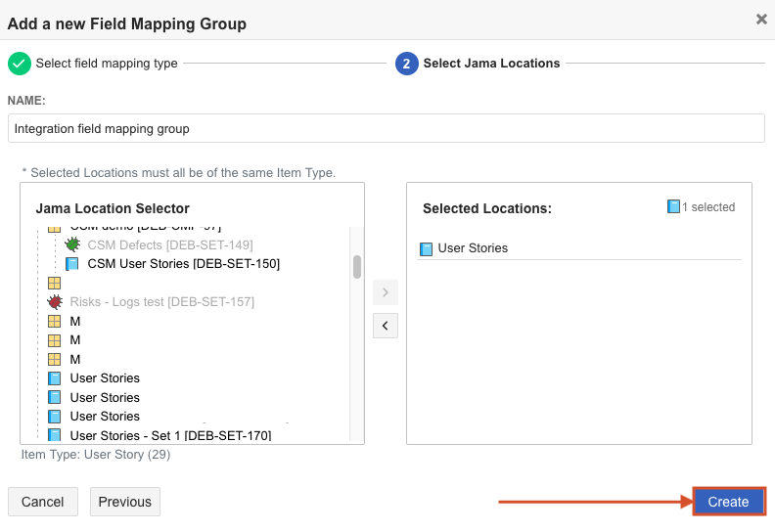Click the green bug icon for CSM Defects
The image size is (775, 532).
(72, 244)
